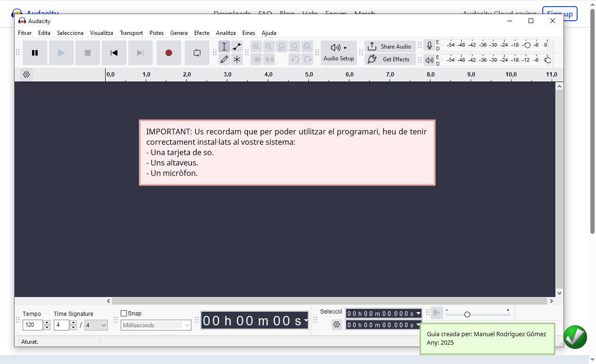Click the Stop button
596x364 pixels.
[x=88, y=53]
